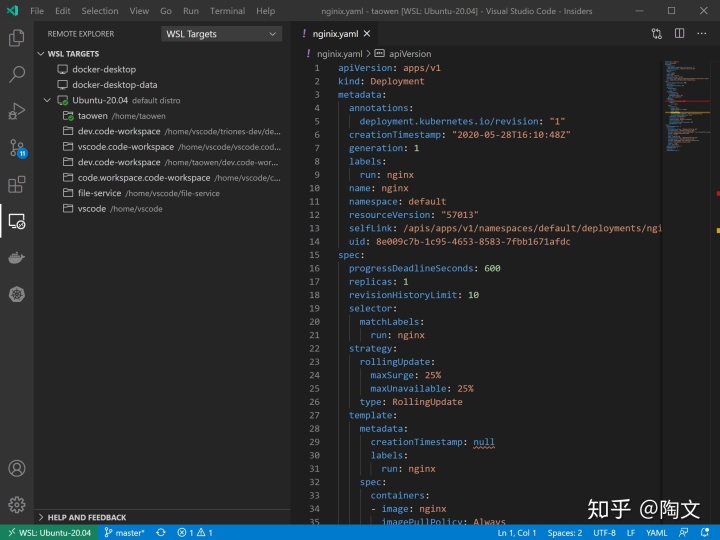Click the WSL: Ubuntu-20.04 remote indicator
This screenshot has height=540, width=720.
[49, 533]
